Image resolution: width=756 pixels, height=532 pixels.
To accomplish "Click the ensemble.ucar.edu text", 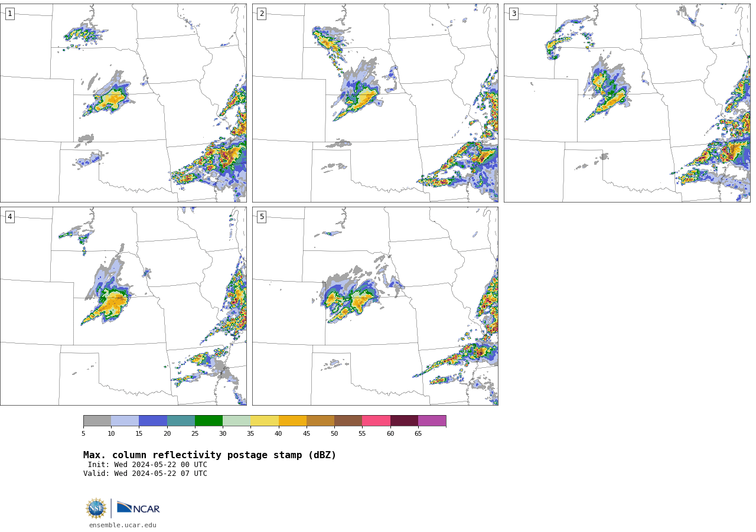I will coord(123,525).
